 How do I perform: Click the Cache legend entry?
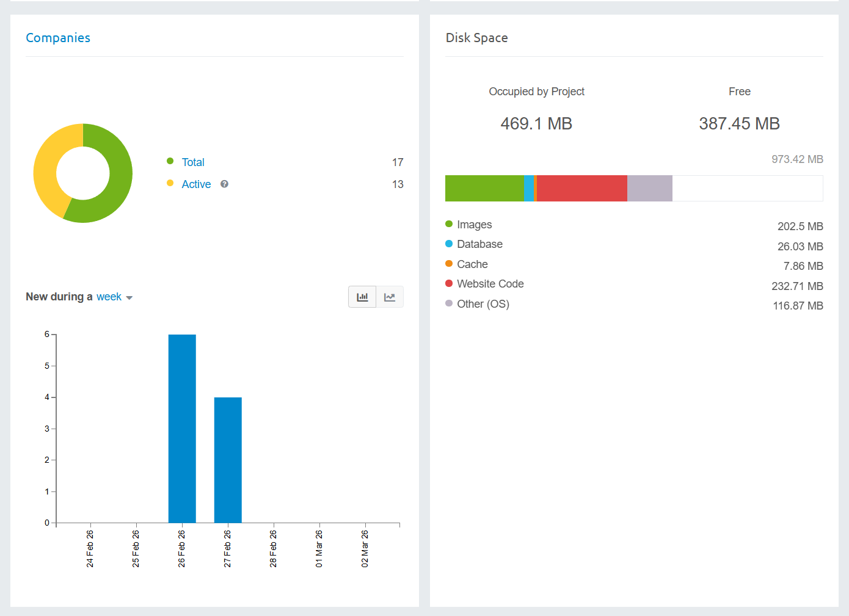coord(472,264)
